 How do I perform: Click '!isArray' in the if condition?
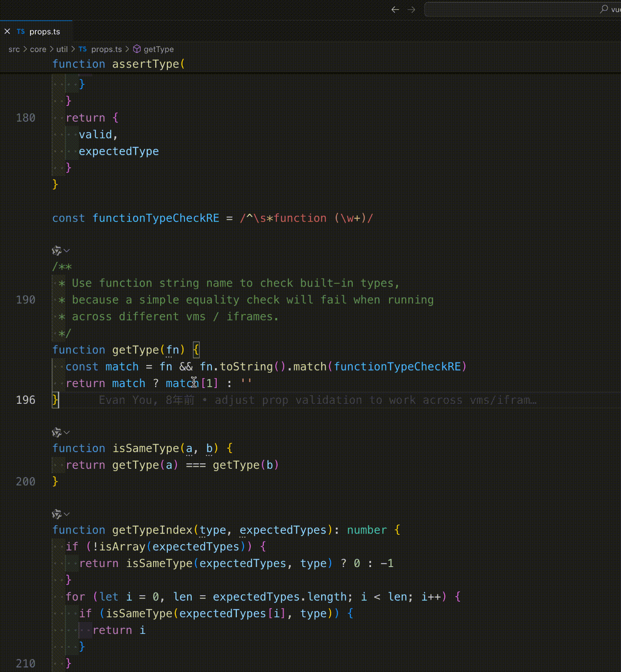tap(119, 547)
